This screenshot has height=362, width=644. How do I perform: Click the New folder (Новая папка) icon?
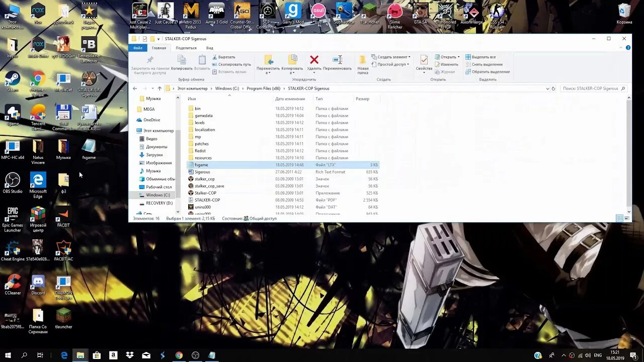[x=363, y=60]
